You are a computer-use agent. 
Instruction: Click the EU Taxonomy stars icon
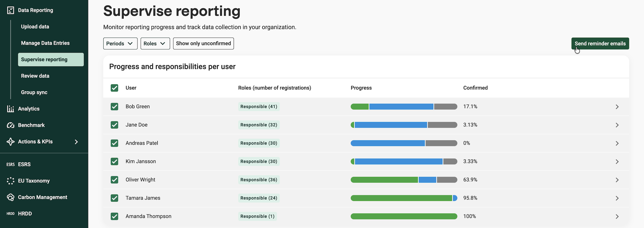[x=10, y=181]
